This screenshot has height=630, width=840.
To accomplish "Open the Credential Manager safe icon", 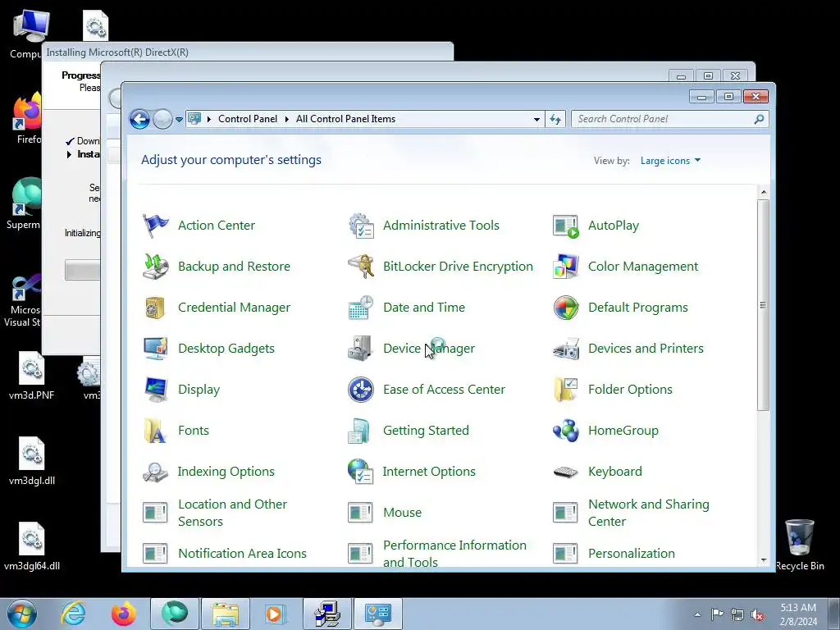I will pos(155,308).
